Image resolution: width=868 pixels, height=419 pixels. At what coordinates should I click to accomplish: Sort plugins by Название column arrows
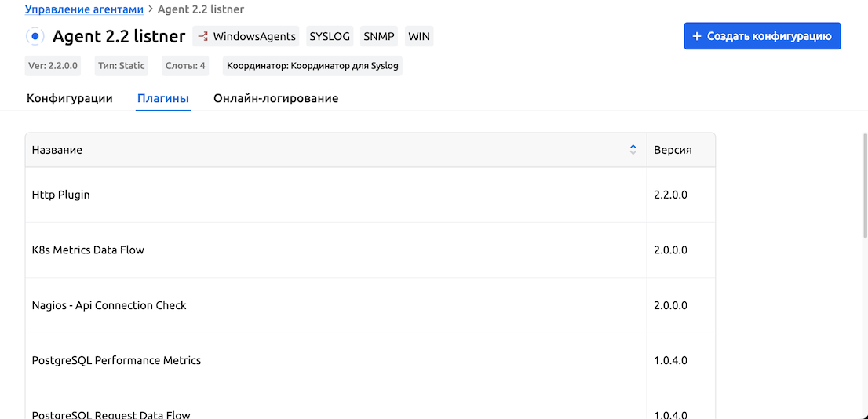pyautogui.click(x=633, y=150)
